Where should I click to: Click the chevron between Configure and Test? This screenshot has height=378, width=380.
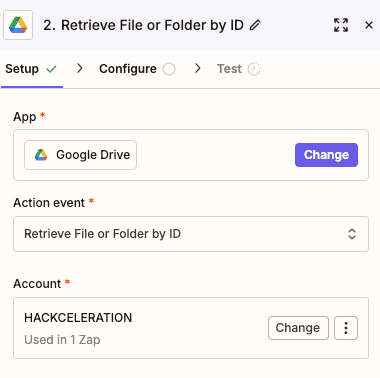click(x=198, y=68)
